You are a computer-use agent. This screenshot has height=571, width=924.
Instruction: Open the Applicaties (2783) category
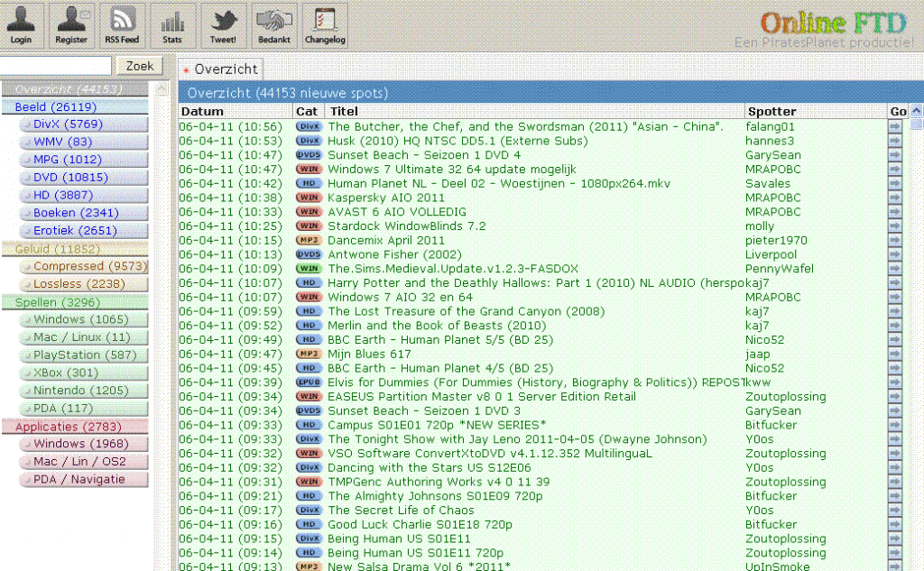pos(75,427)
